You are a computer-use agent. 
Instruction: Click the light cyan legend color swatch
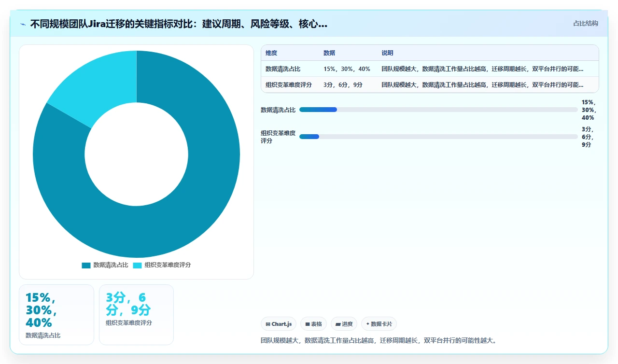pos(137,266)
